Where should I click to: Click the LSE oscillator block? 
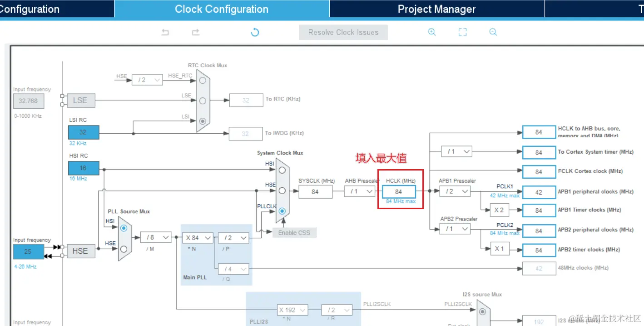(x=81, y=100)
